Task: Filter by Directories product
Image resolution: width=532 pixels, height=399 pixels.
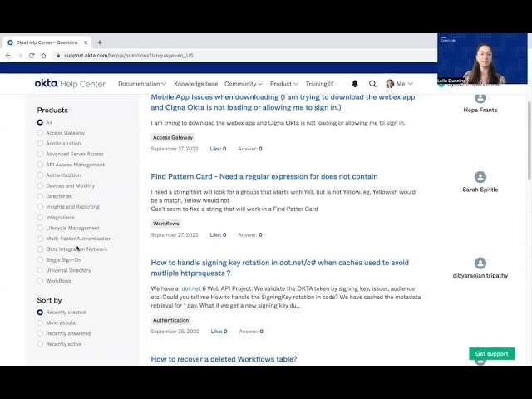Action: [x=40, y=196]
